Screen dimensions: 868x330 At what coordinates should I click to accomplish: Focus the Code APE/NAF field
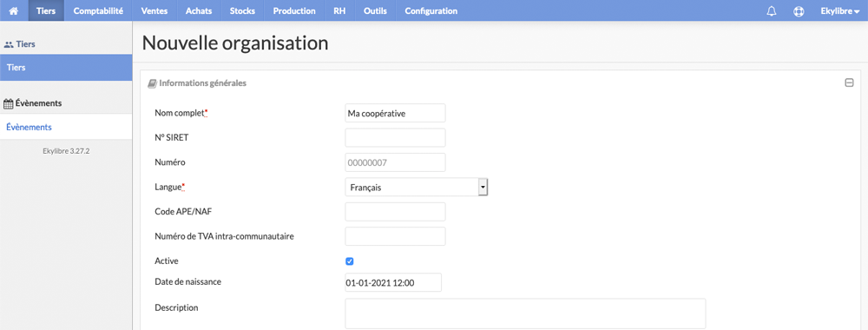tap(395, 212)
